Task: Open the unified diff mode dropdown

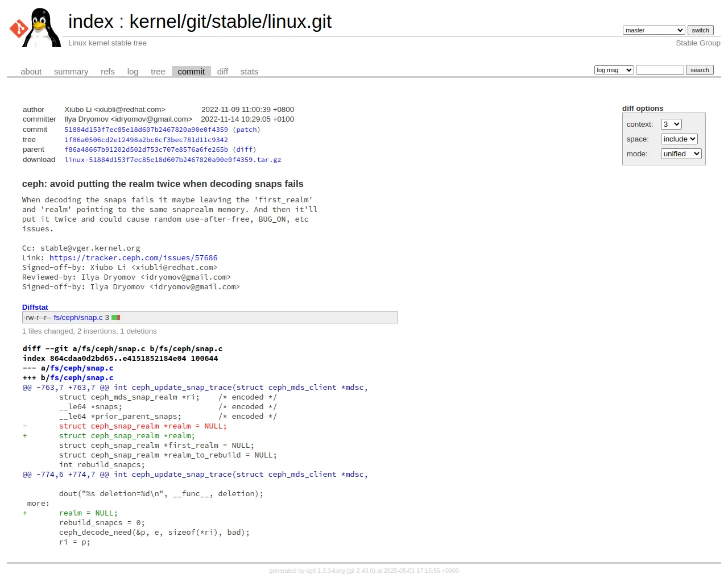Action: [681, 154]
